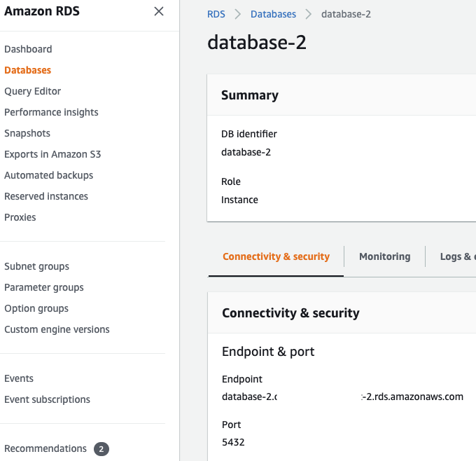
Task: View Snapshots
Action: 27,133
